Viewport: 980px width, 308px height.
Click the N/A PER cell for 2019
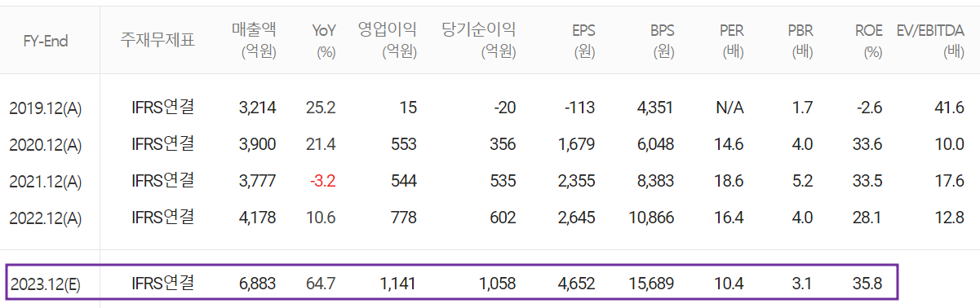pyautogui.click(x=730, y=108)
